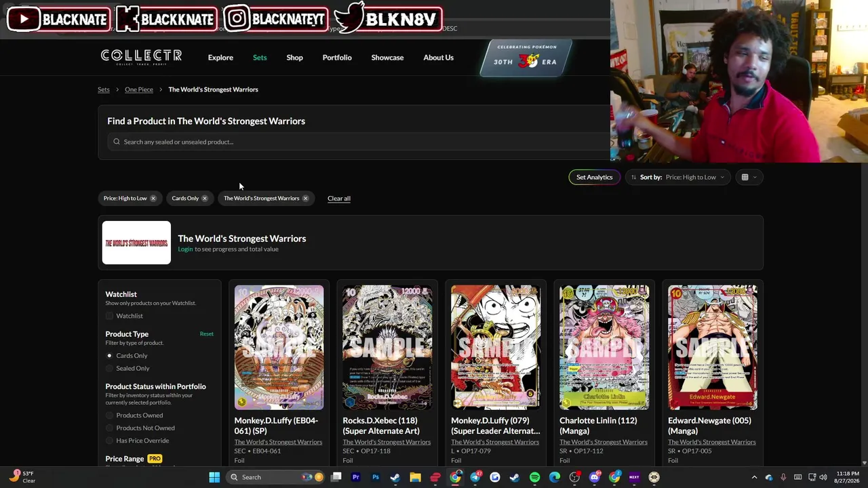868x488 pixels.
Task: Open the Monkey.D.Luffy (EB04-061) (SP) card image
Action: 279,347
